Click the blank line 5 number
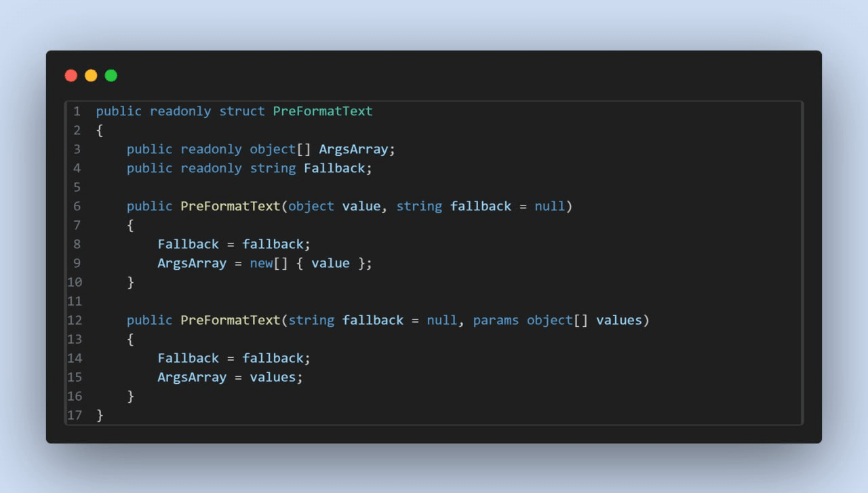 point(77,187)
